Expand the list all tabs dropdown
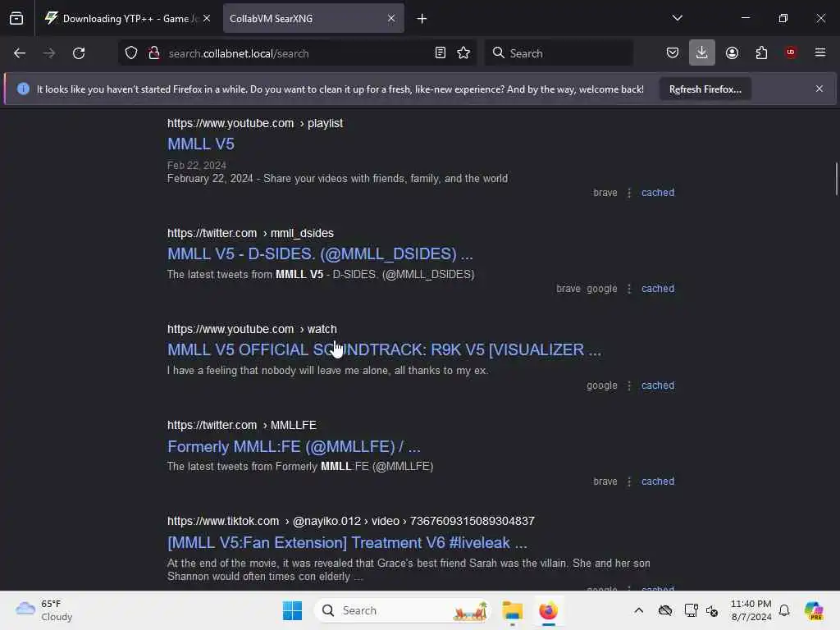This screenshot has height=630, width=840. click(677, 18)
